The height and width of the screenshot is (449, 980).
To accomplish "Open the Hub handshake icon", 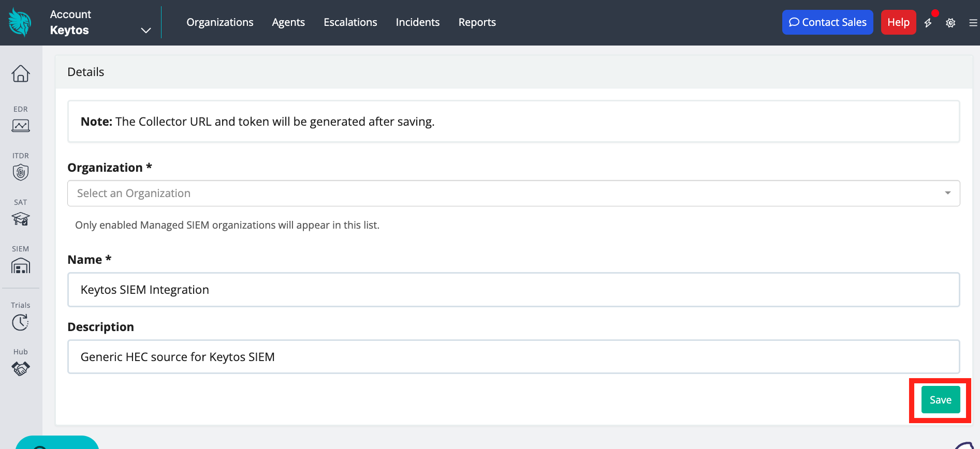I will [21, 368].
